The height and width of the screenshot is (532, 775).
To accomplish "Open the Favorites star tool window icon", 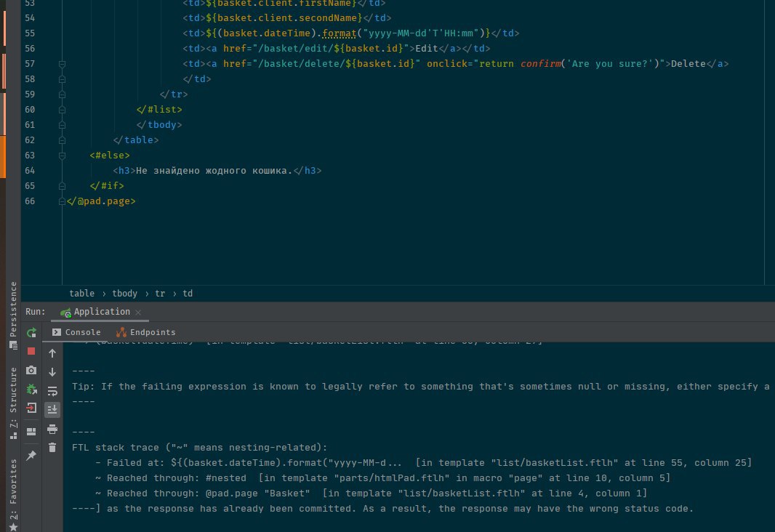I will [x=13, y=527].
